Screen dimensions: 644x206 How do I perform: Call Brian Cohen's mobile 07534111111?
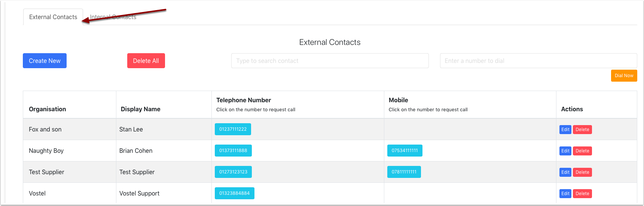tap(405, 151)
